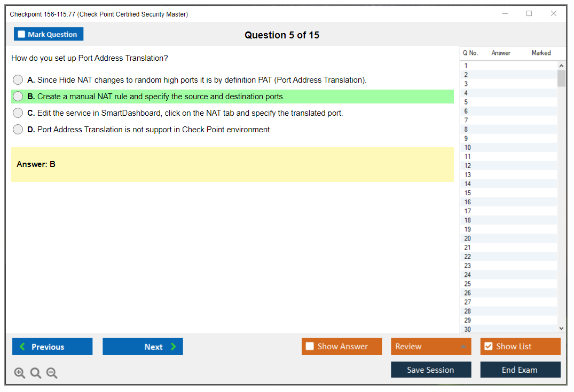Click the green arrow on Next button
This screenshot has height=392, width=574.
point(174,347)
